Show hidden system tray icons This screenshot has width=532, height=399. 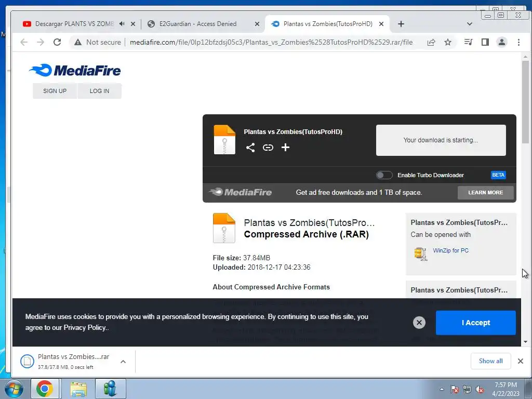pyautogui.click(x=442, y=390)
